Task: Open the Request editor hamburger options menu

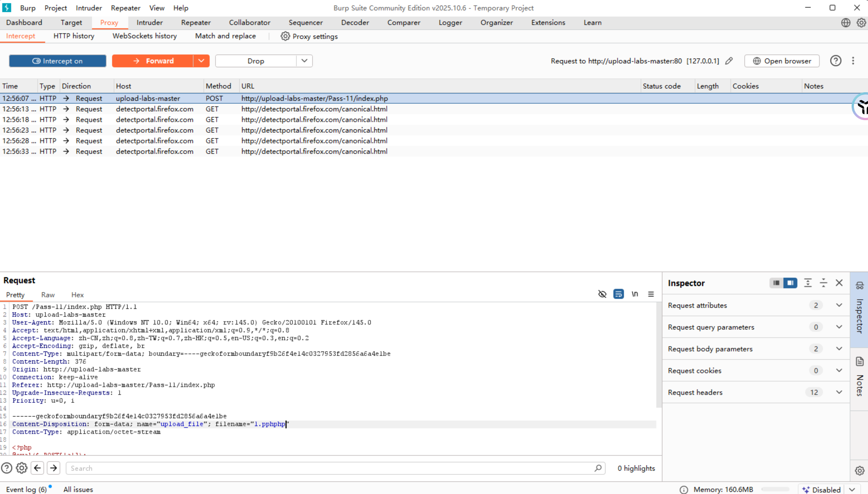Action: coord(651,294)
